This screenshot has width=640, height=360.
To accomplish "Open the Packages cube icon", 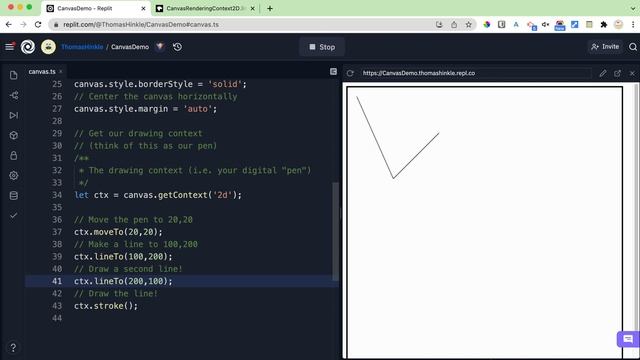I will [13, 136].
